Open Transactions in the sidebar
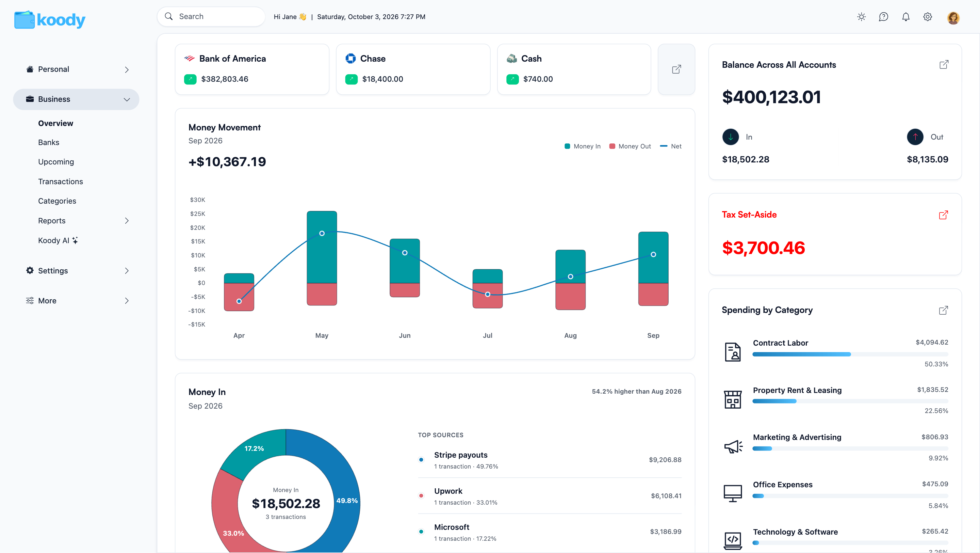The height and width of the screenshot is (553, 980). pos(61,181)
